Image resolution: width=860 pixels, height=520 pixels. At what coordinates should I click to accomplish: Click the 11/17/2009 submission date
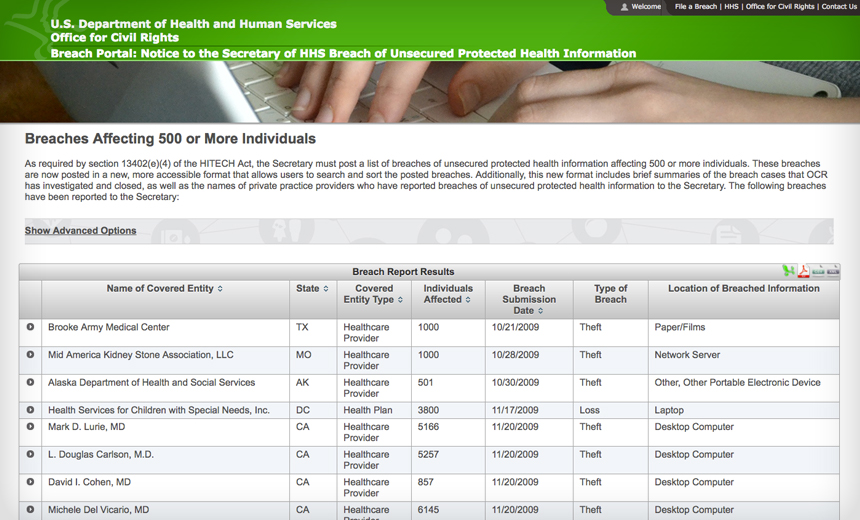(x=515, y=410)
